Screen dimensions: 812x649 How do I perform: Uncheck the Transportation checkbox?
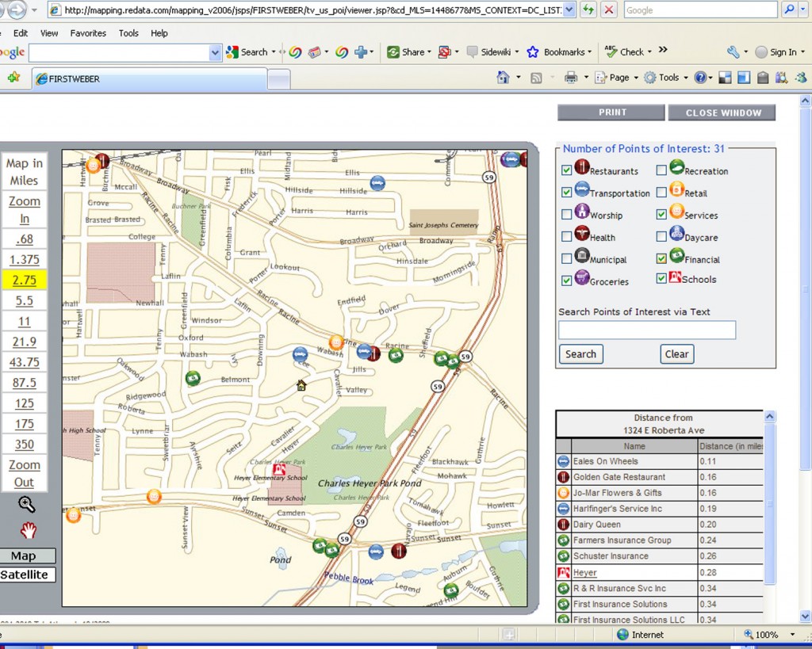tap(566, 192)
